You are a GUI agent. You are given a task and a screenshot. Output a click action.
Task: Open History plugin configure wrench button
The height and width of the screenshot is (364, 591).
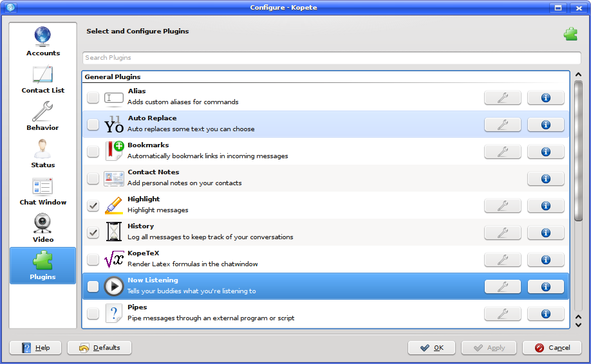point(502,233)
